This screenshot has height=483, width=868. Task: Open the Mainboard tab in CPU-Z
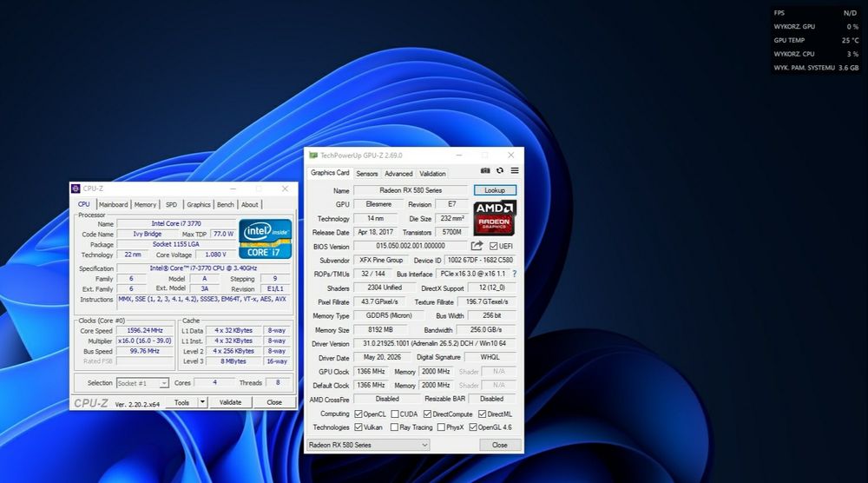click(x=114, y=204)
